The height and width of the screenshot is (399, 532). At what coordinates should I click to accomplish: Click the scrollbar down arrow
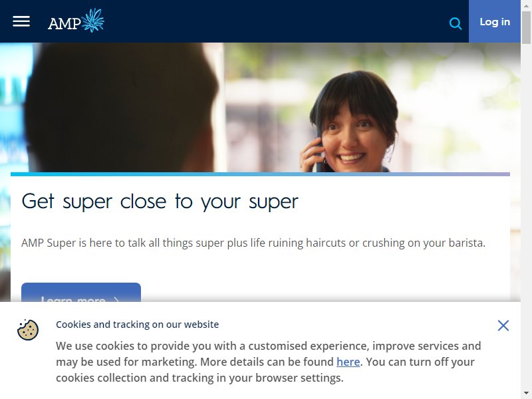(x=526, y=394)
